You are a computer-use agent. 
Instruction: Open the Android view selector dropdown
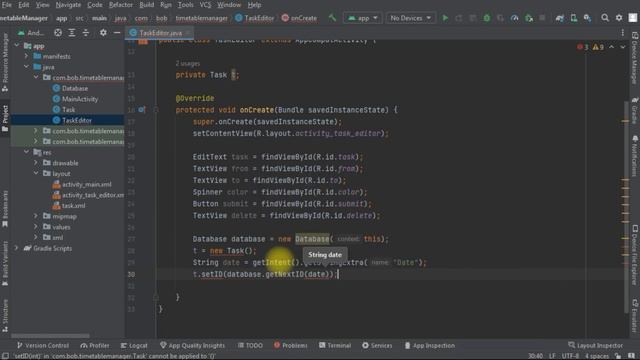coord(31,33)
